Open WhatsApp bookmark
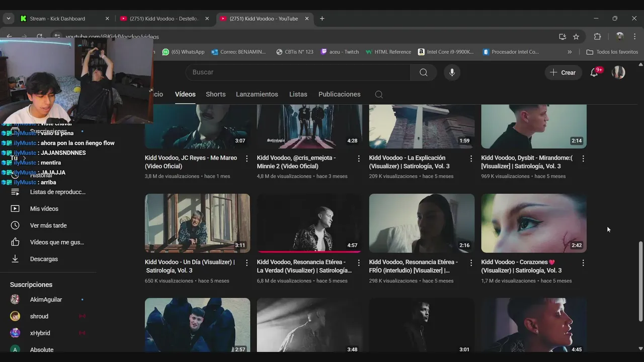644x362 pixels. [x=184, y=52]
